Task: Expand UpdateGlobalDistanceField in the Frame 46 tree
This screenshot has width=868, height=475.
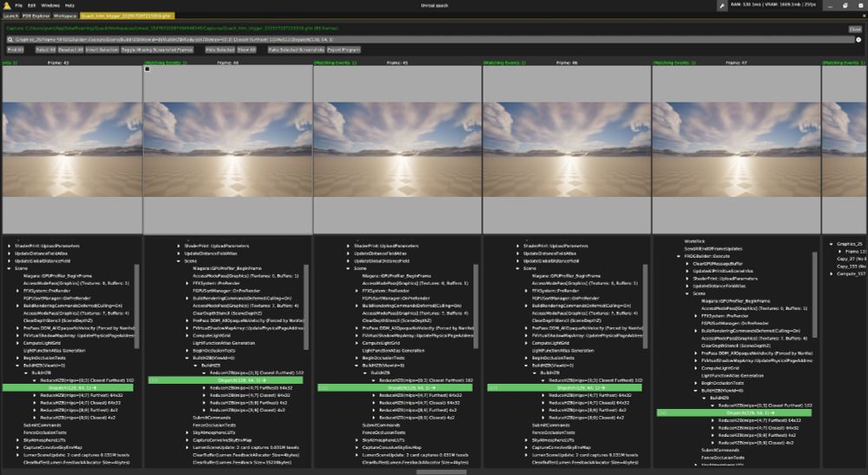Action: [x=518, y=261]
